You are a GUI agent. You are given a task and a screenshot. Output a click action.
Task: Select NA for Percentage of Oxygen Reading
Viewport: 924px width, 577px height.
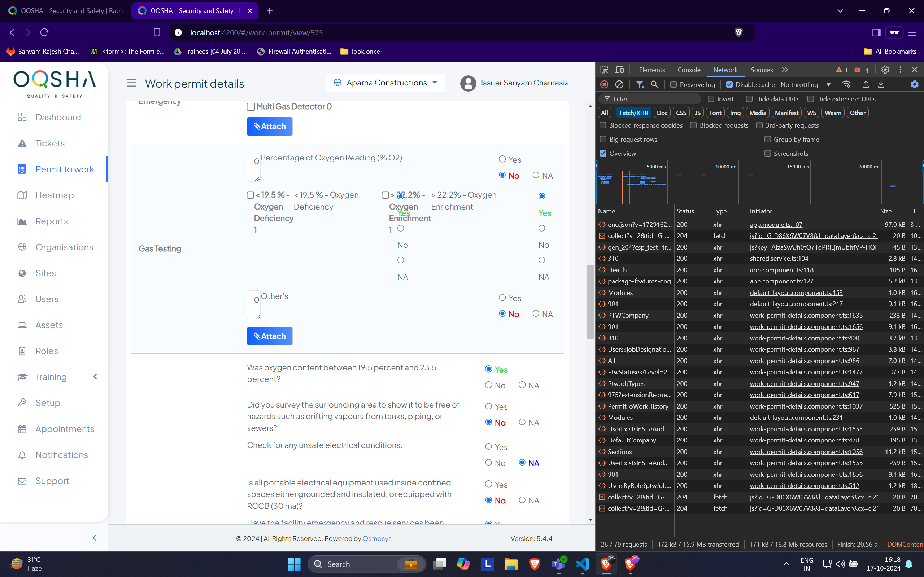coord(536,175)
